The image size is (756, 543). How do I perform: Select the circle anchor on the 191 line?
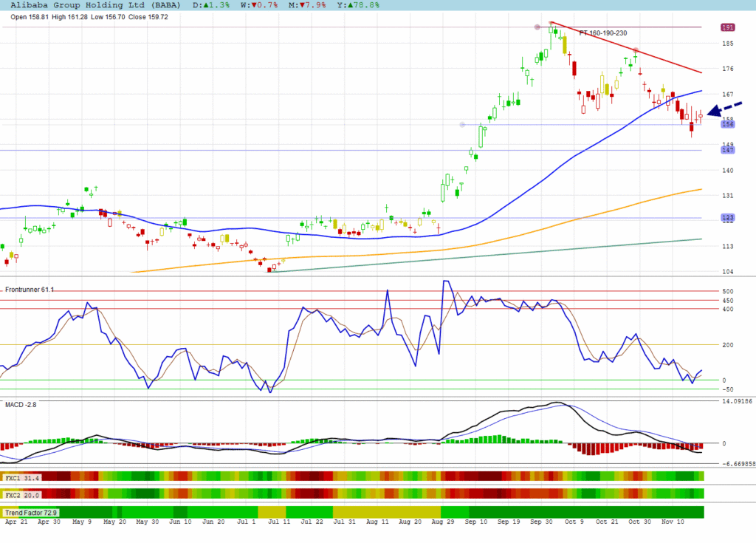click(x=537, y=27)
